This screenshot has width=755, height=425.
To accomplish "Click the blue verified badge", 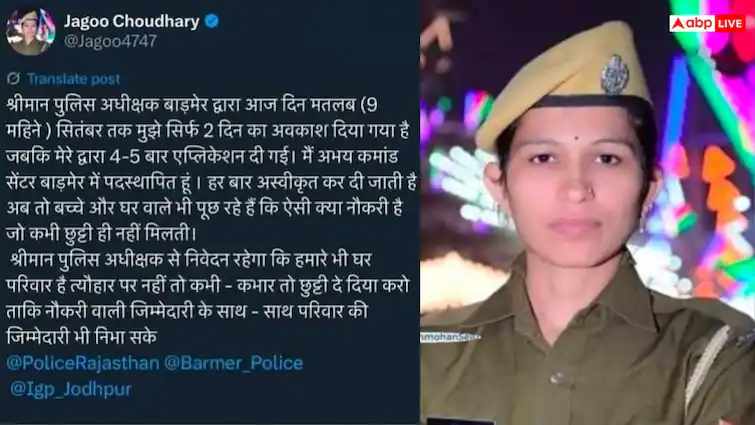I will [212, 21].
